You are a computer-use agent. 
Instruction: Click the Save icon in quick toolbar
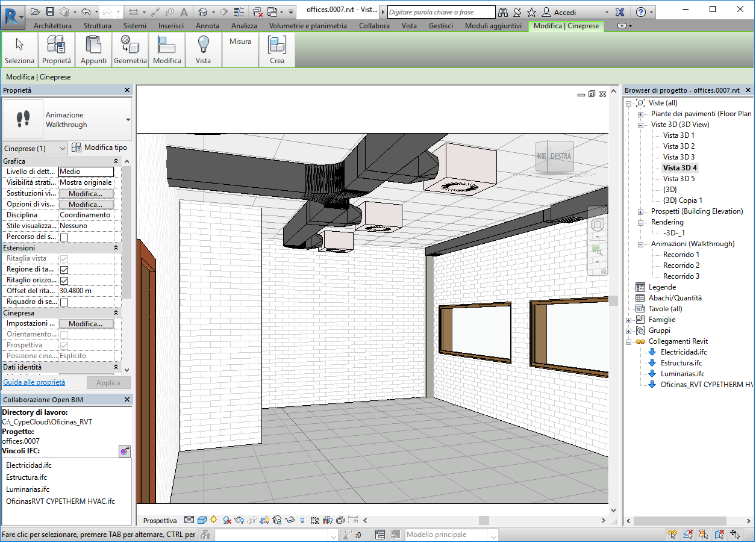(x=50, y=12)
